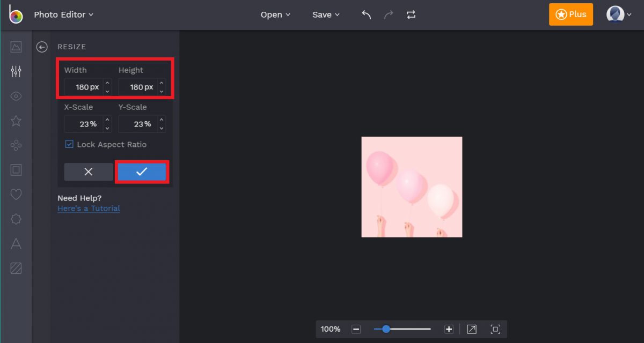
Task: Open the Image Manager sidebar icon
Action: point(16,47)
